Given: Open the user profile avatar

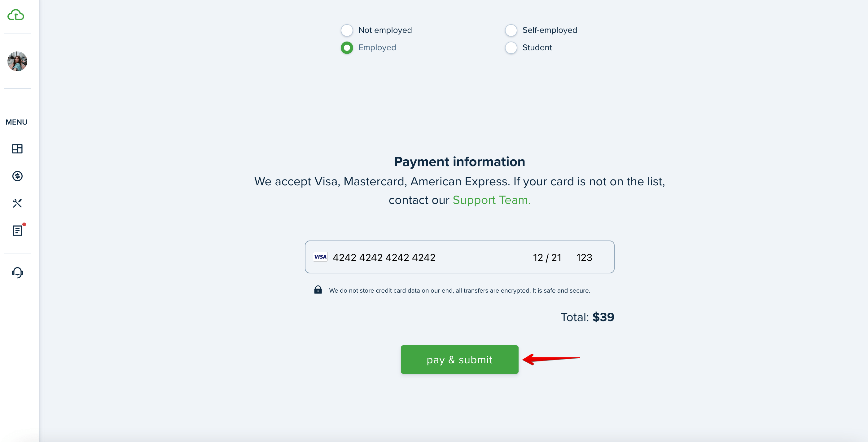Looking at the screenshot, I should 17,61.
